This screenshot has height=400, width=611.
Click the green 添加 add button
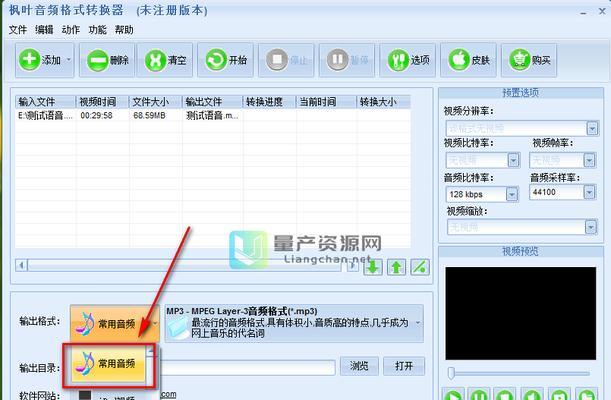tap(40, 60)
